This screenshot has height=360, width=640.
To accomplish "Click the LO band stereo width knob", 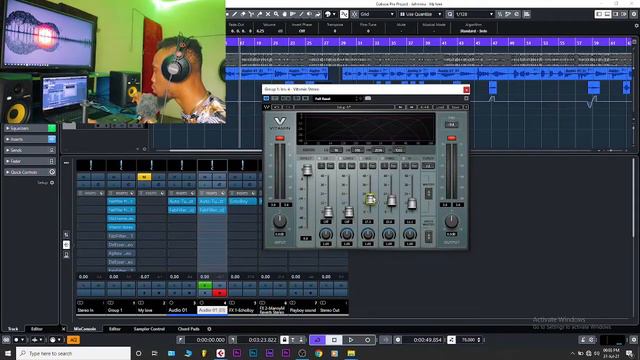I will pos(326,234).
